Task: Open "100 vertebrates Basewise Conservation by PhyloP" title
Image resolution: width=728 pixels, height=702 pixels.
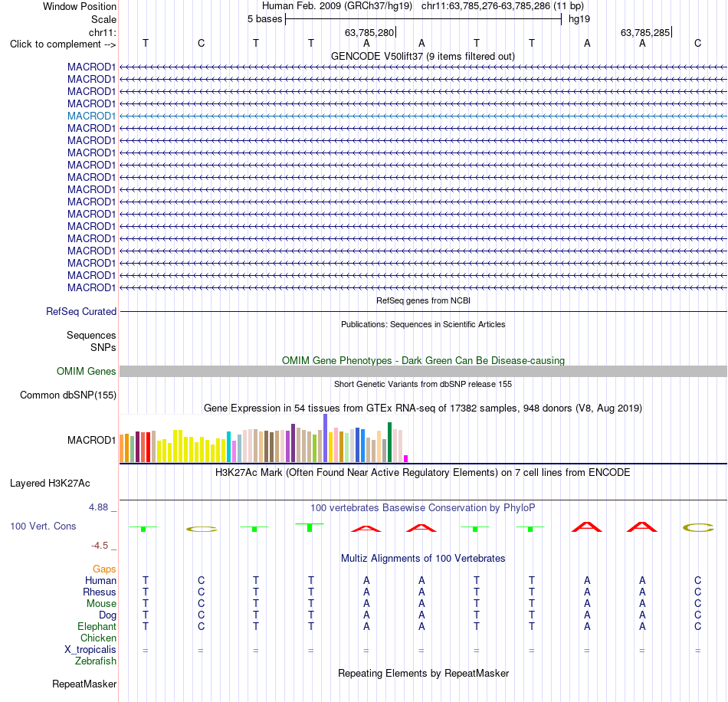Action: click(x=423, y=508)
